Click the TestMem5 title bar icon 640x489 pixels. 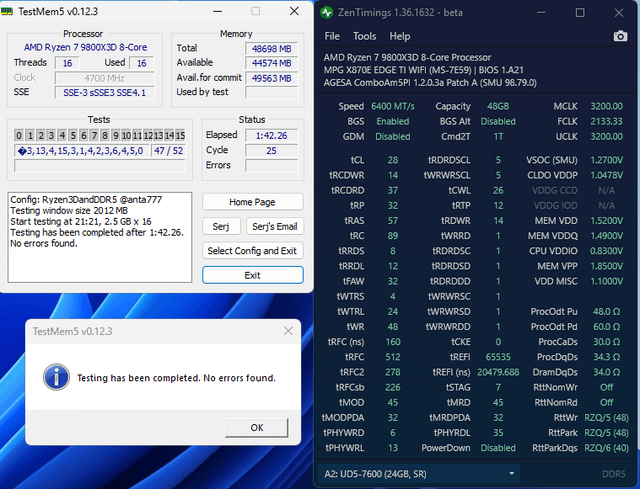(x=7, y=11)
